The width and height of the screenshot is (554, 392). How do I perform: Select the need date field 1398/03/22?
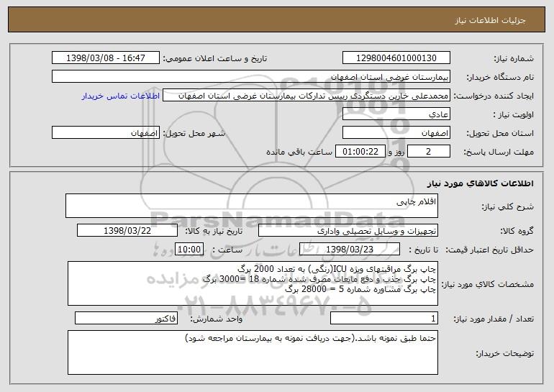click(127, 231)
